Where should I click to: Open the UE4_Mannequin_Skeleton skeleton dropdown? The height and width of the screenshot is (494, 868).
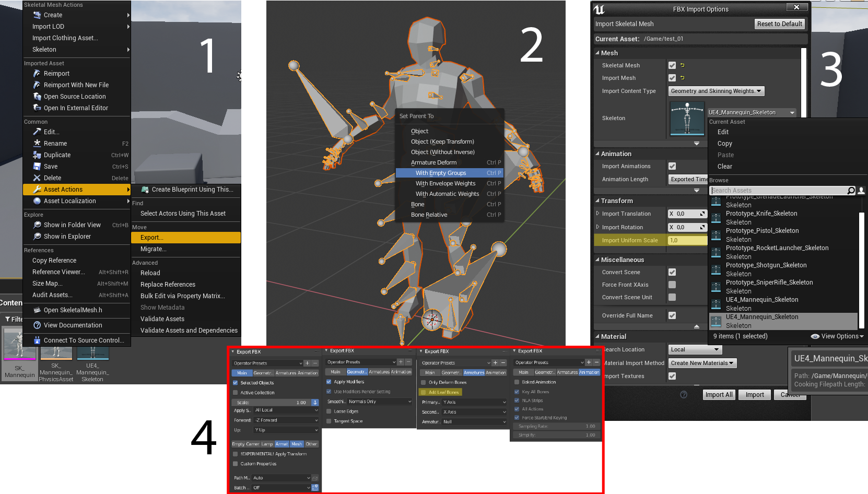pos(752,112)
